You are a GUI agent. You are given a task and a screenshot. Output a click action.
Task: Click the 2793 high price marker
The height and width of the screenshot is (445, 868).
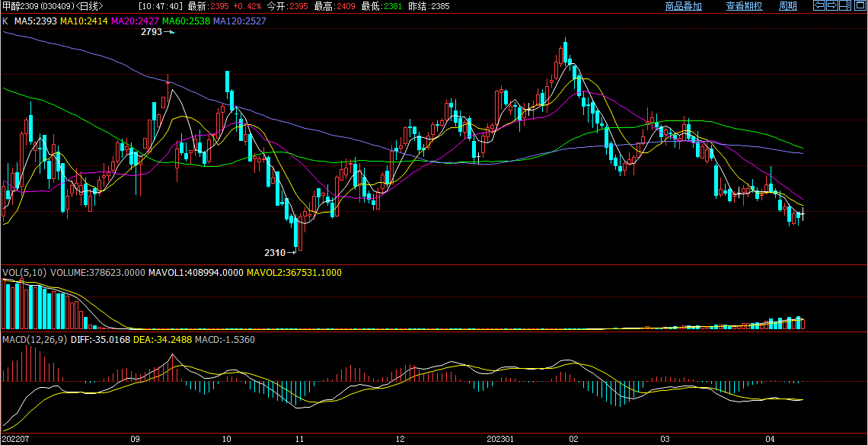pos(152,33)
